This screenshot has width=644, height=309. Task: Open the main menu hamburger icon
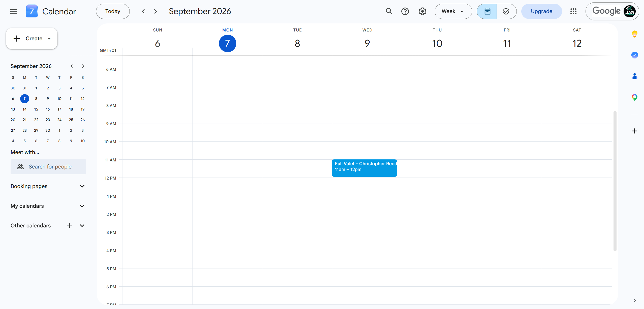click(14, 11)
